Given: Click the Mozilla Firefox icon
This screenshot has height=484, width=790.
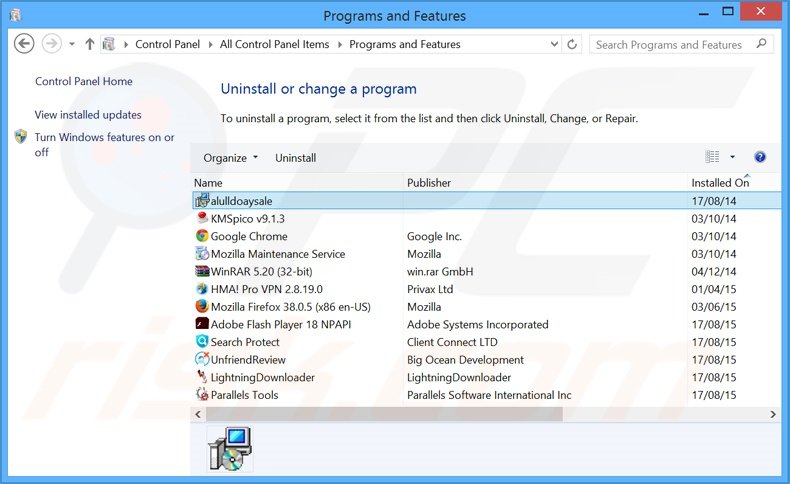Looking at the screenshot, I should tap(202, 306).
